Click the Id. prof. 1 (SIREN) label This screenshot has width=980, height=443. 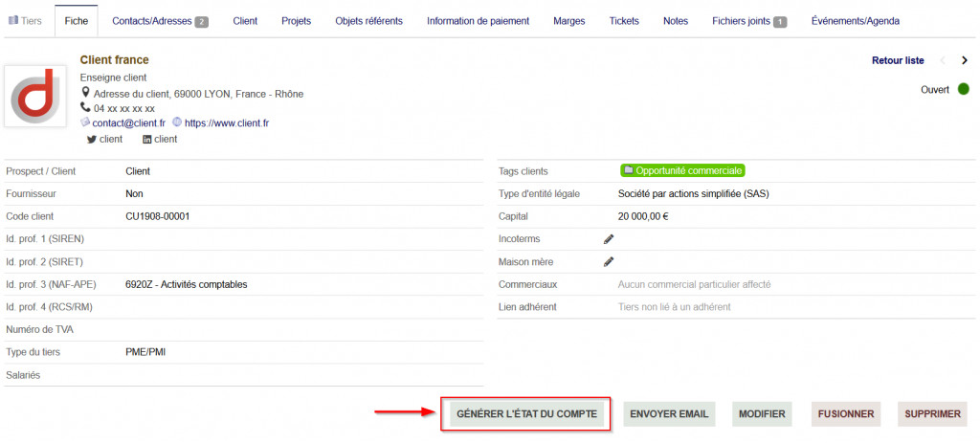point(44,238)
